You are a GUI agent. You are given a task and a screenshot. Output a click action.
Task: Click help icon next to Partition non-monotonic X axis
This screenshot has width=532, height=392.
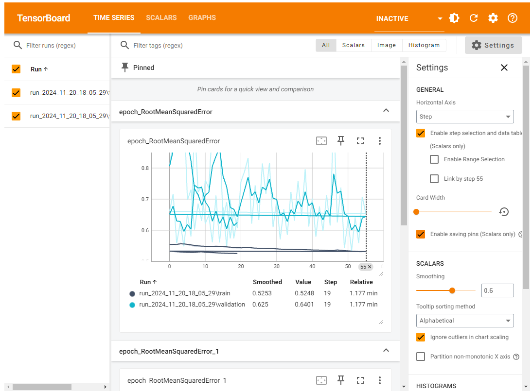point(516,357)
